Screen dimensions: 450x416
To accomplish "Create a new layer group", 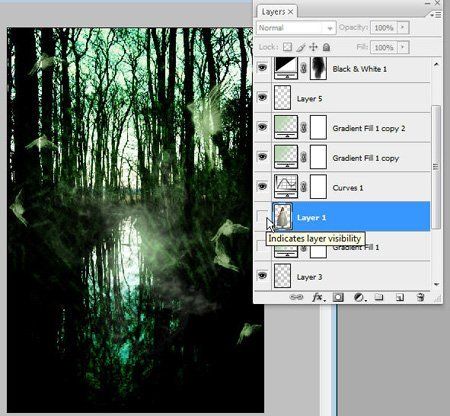I will coord(379,297).
